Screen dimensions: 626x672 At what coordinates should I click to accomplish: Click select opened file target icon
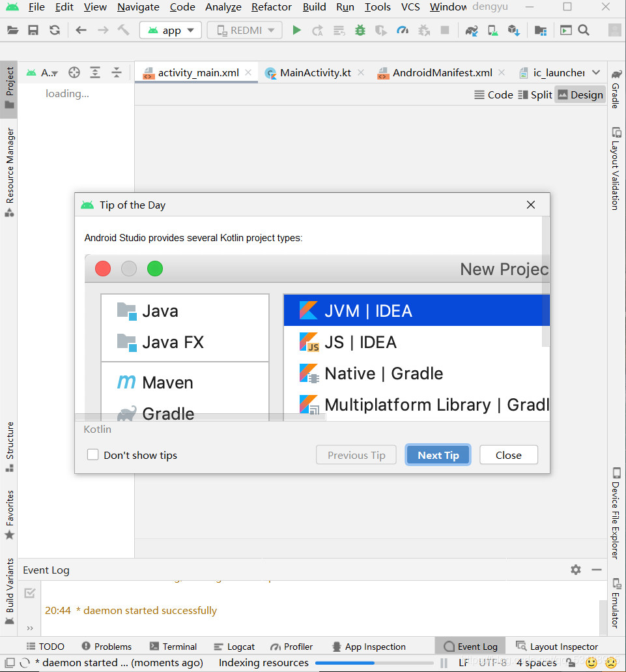[x=74, y=72]
